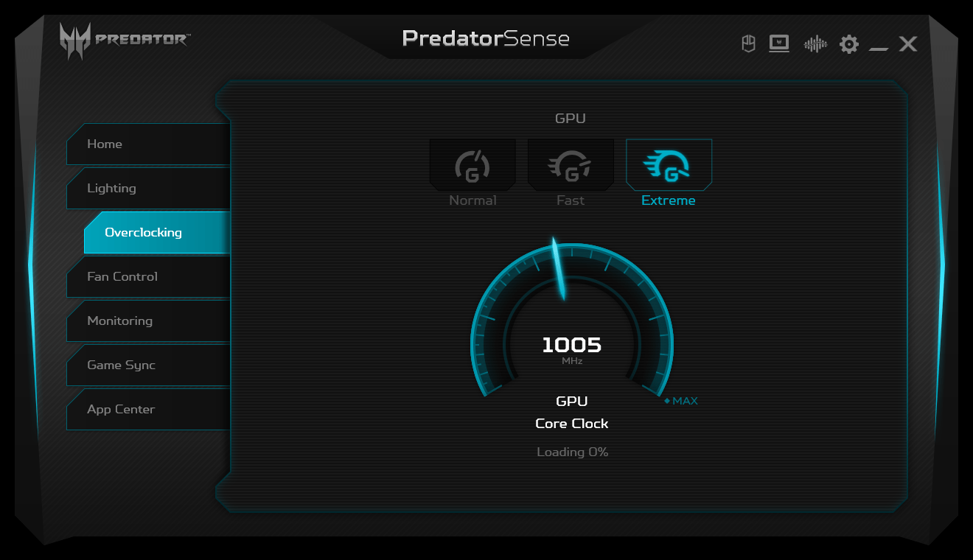Click the Loading 0% text
This screenshot has width=973, height=560.
pyautogui.click(x=572, y=452)
